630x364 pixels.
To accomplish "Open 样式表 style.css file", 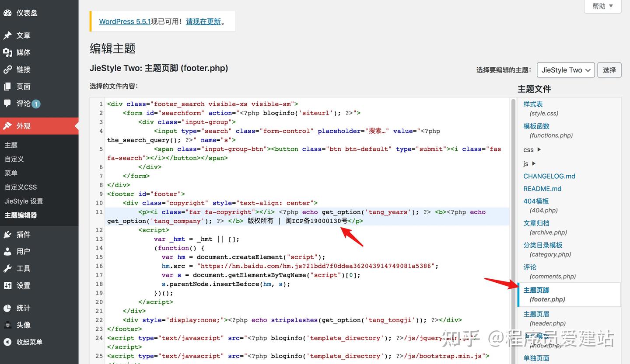I will coord(541,108).
